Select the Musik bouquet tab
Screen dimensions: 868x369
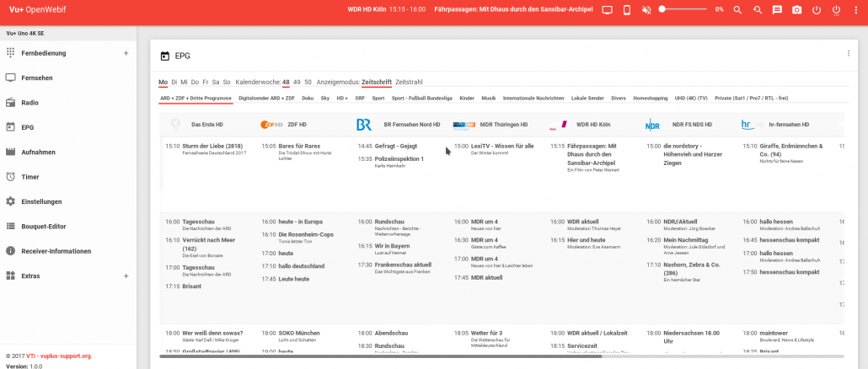point(488,99)
